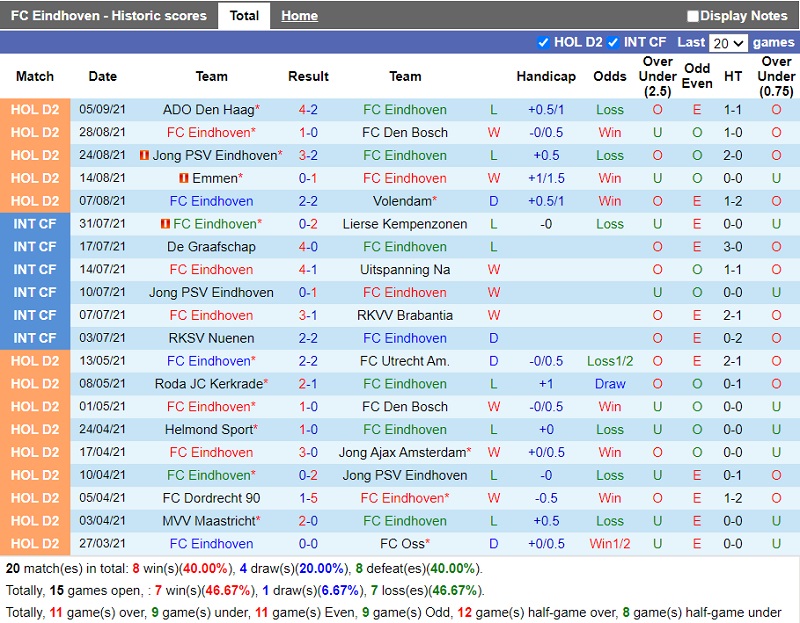
Task: Open Roda JC Kerkrade team link
Action: point(209,384)
